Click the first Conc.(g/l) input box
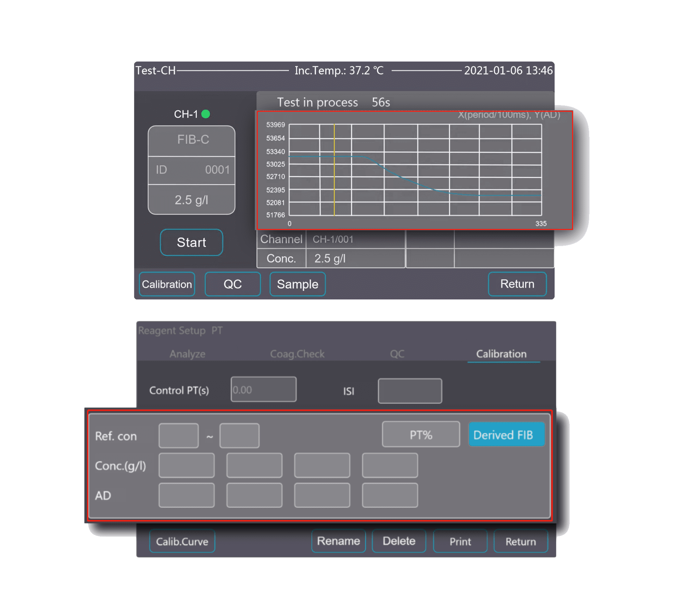Image resolution: width=696 pixels, height=616 pixels. coord(187,465)
